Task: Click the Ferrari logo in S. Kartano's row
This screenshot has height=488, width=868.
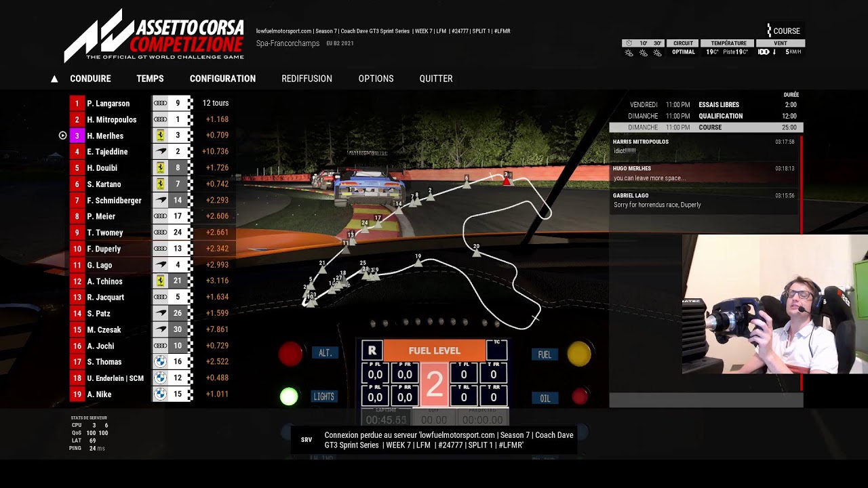Action: [160, 184]
